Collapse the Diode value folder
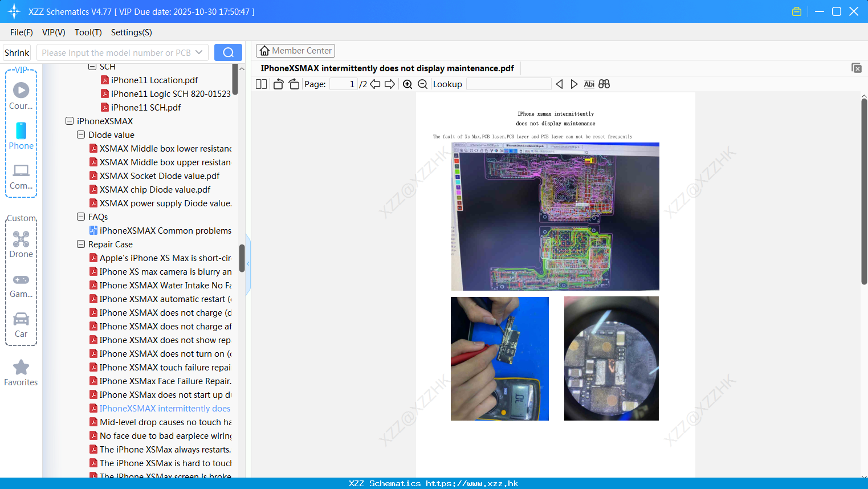This screenshot has height=489, width=868. (81, 135)
